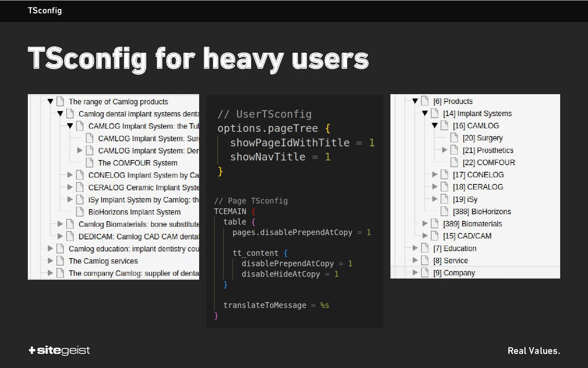
Task: Click 'disableHideAtCopy' code line
Action: 290,274
